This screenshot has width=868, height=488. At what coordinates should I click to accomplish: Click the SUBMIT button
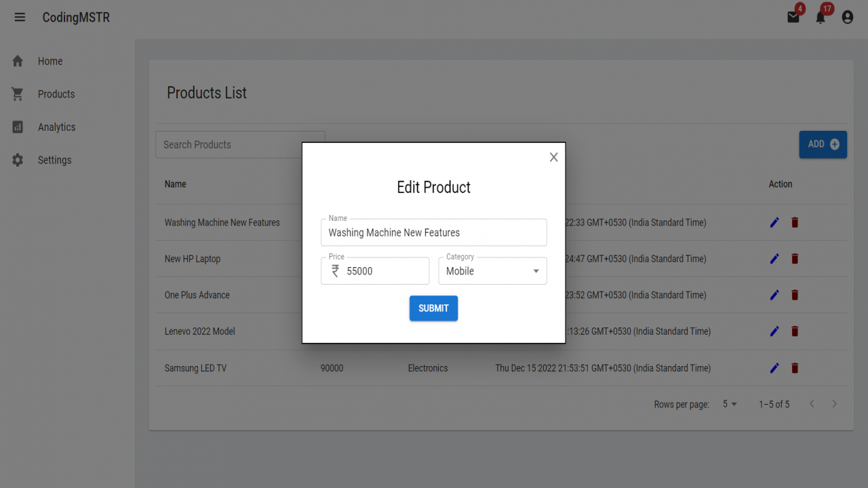[x=433, y=308]
